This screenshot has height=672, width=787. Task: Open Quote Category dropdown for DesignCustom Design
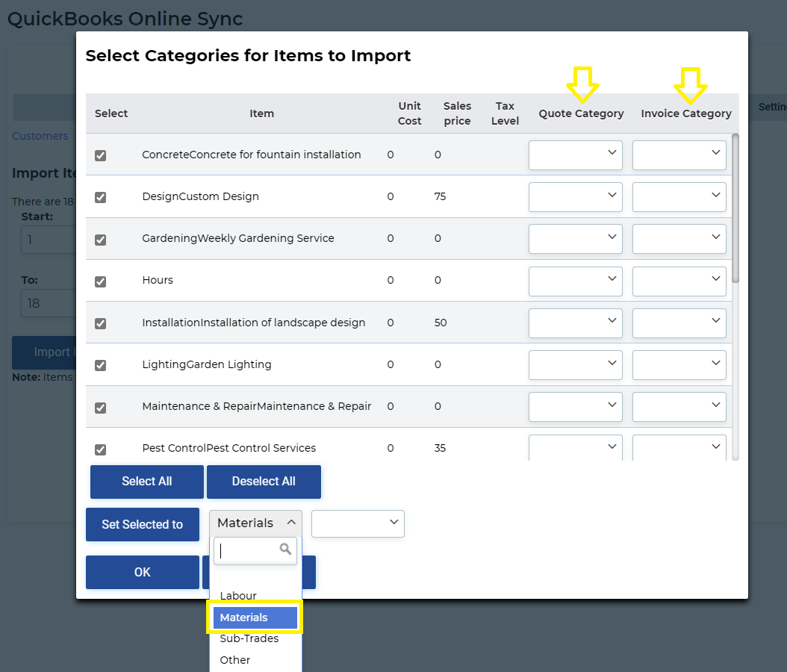coord(575,196)
